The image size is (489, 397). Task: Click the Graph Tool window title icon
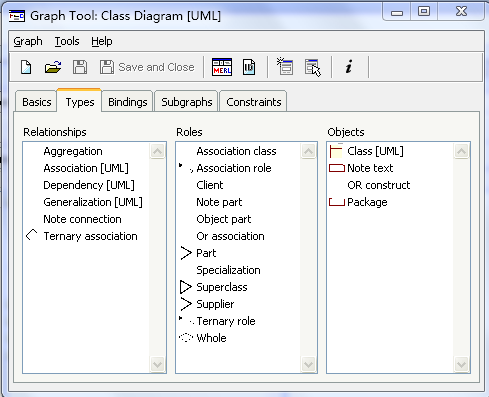point(17,16)
